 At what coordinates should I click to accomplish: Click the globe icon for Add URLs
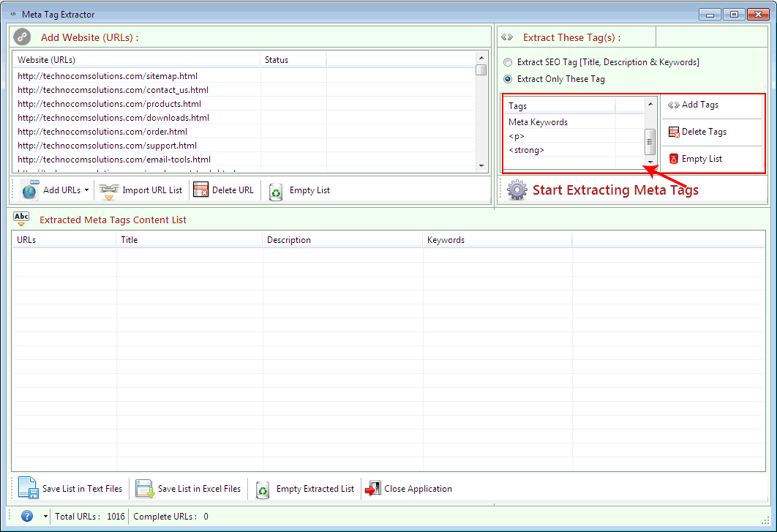[x=30, y=190]
